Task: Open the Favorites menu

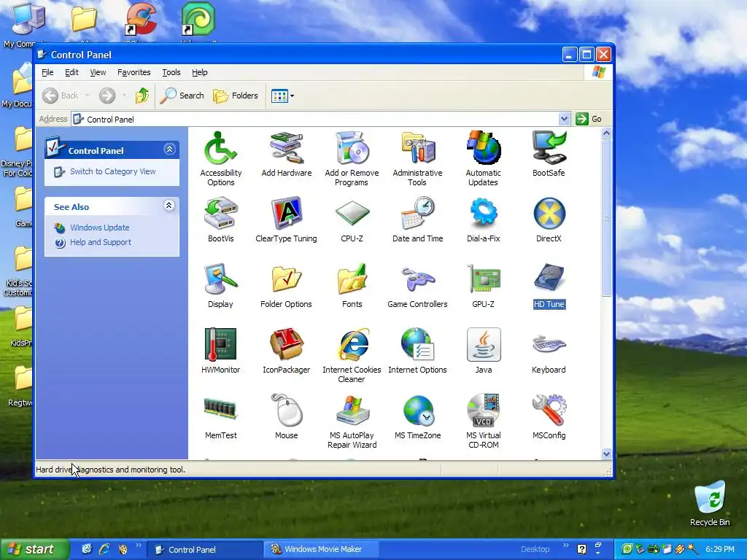Action: pos(134,72)
